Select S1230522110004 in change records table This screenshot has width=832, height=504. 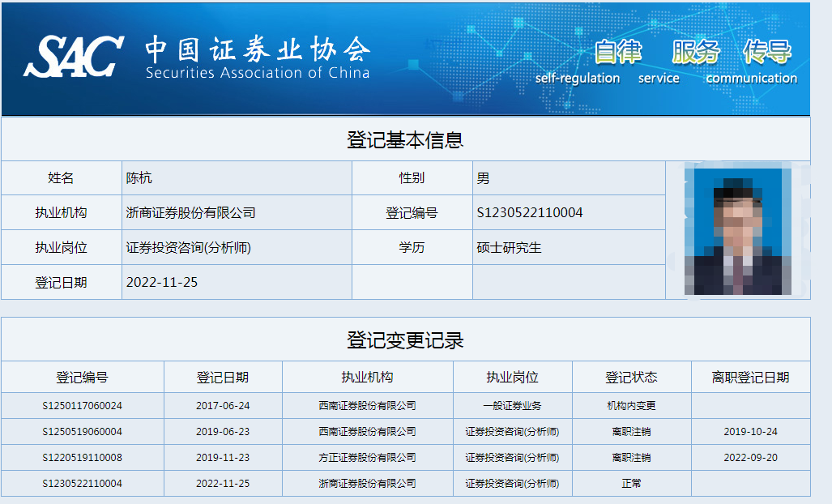[83, 484]
